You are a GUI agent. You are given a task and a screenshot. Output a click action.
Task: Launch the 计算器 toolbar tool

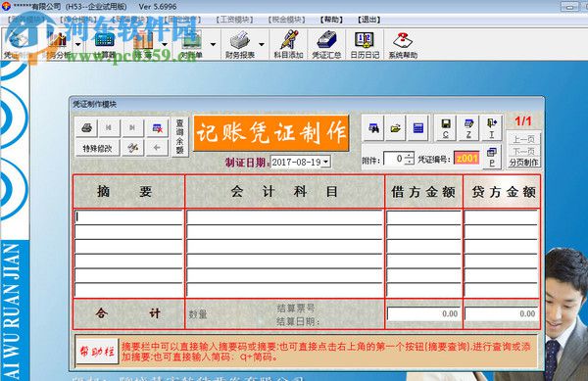(105, 45)
